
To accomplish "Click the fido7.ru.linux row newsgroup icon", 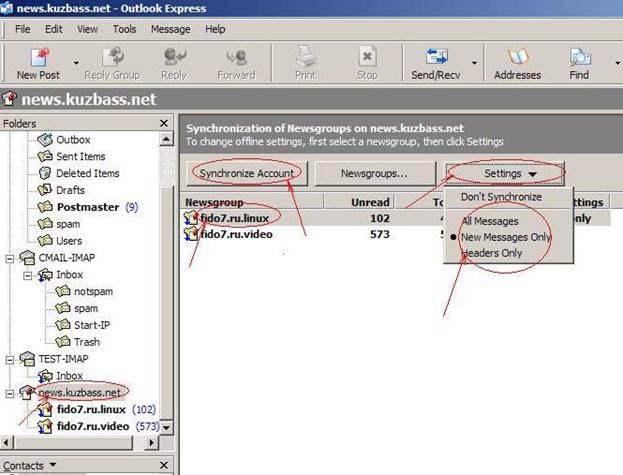I will pyautogui.click(x=191, y=218).
